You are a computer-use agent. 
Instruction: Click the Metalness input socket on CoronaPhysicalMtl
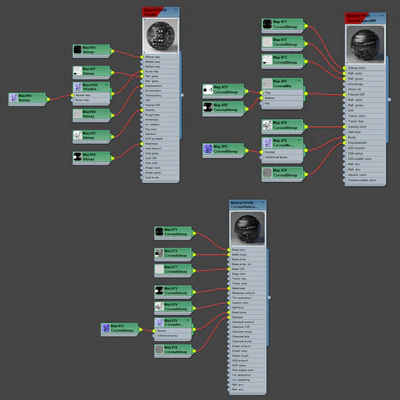(x=229, y=288)
